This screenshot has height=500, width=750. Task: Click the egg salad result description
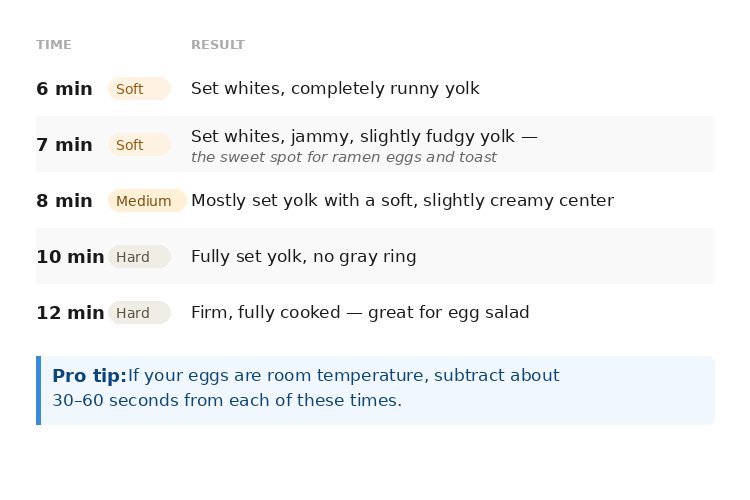360,313
